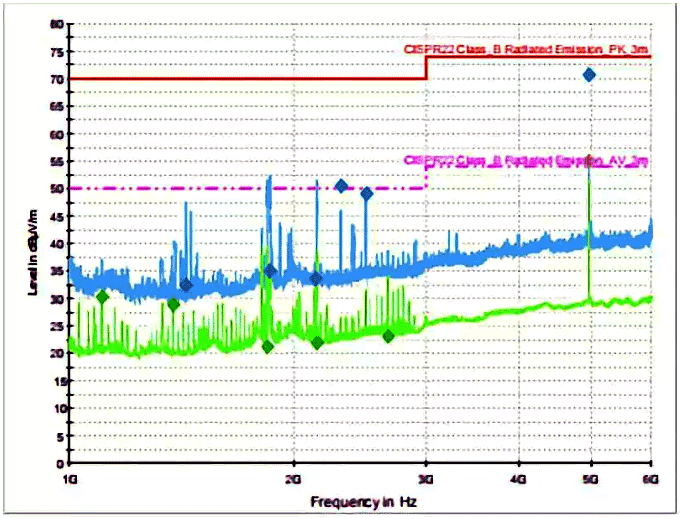The height and width of the screenshot is (518, 681).
Task: Click the 60 tick label on the frequency axis
Action: click(x=650, y=478)
